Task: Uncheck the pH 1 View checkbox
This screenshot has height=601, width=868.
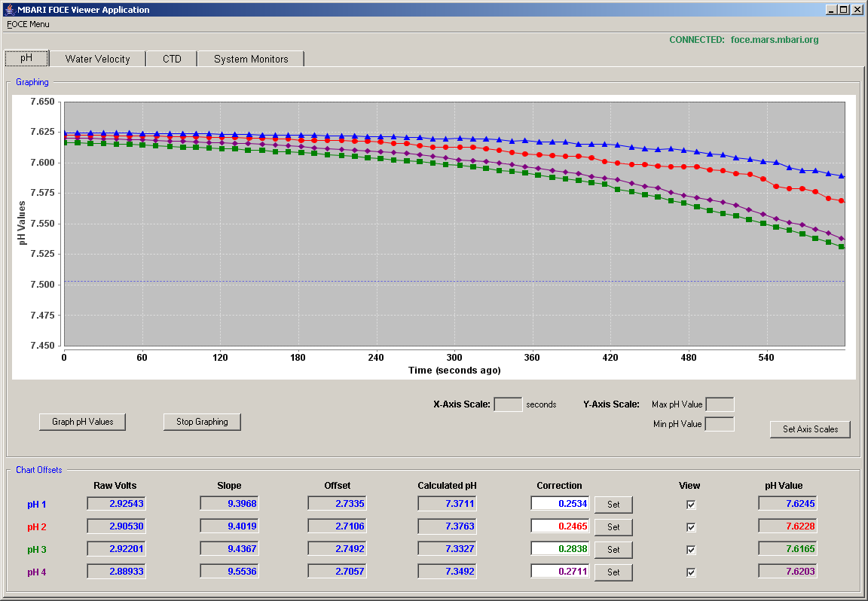Action: pyautogui.click(x=691, y=505)
